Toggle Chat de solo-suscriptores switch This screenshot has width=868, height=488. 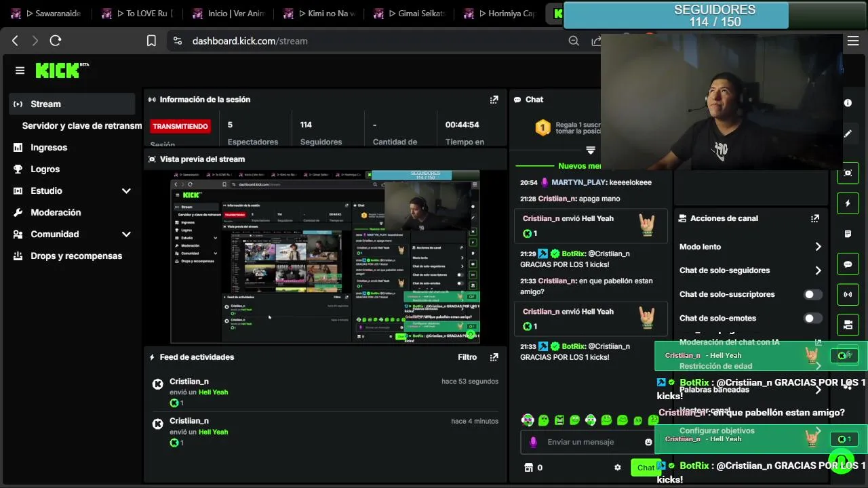812,294
